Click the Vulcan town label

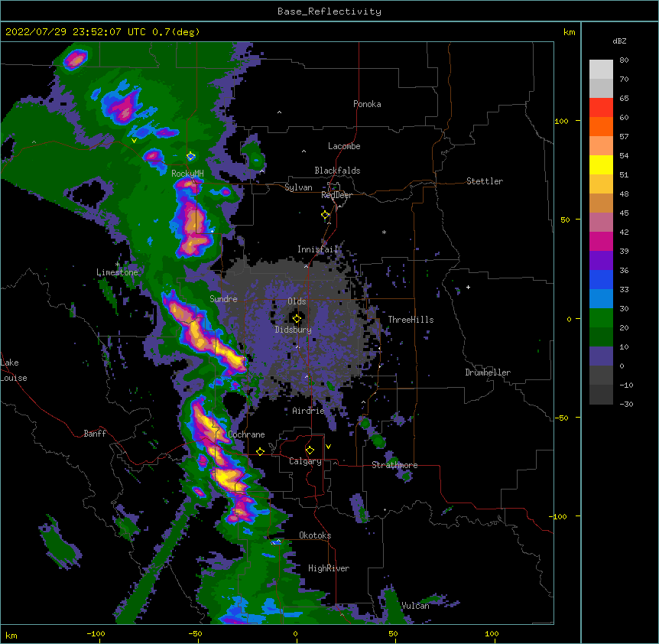(415, 606)
